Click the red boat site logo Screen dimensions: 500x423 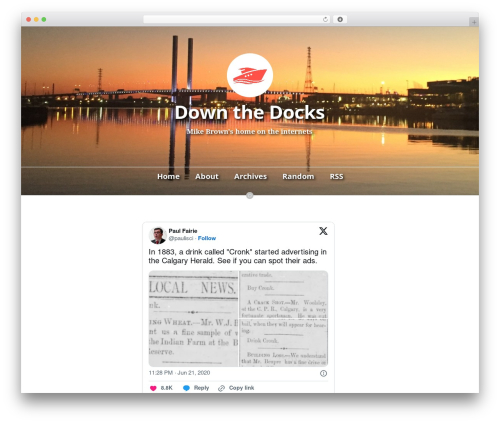250,75
